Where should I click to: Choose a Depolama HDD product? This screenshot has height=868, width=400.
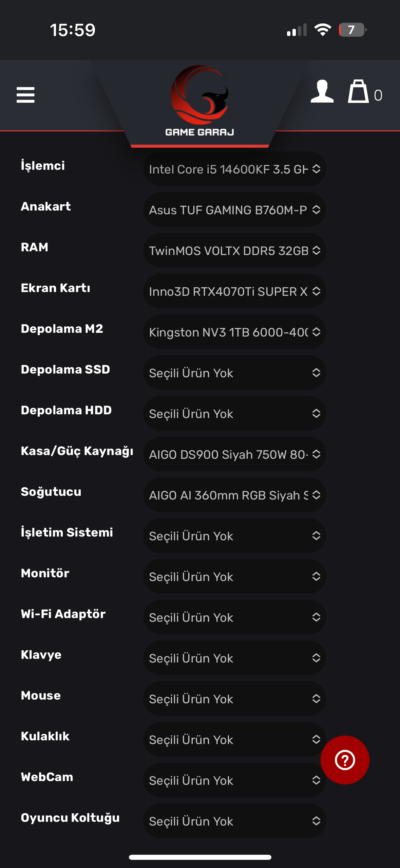coord(234,414)
